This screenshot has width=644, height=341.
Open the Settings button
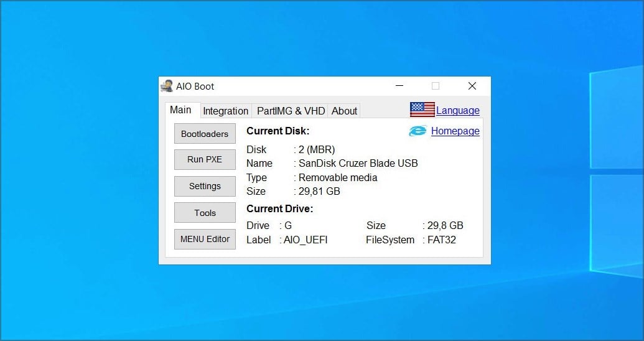(x=205, y=186)
